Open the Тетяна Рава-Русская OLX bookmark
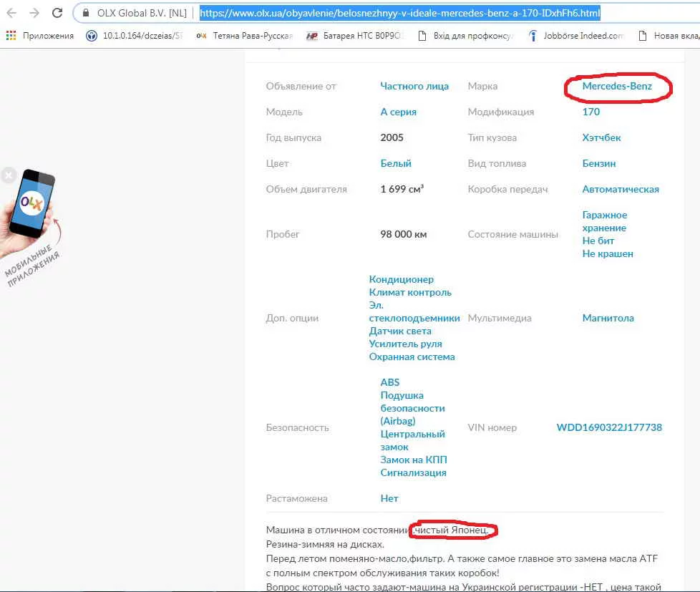 tap(245, 36)
